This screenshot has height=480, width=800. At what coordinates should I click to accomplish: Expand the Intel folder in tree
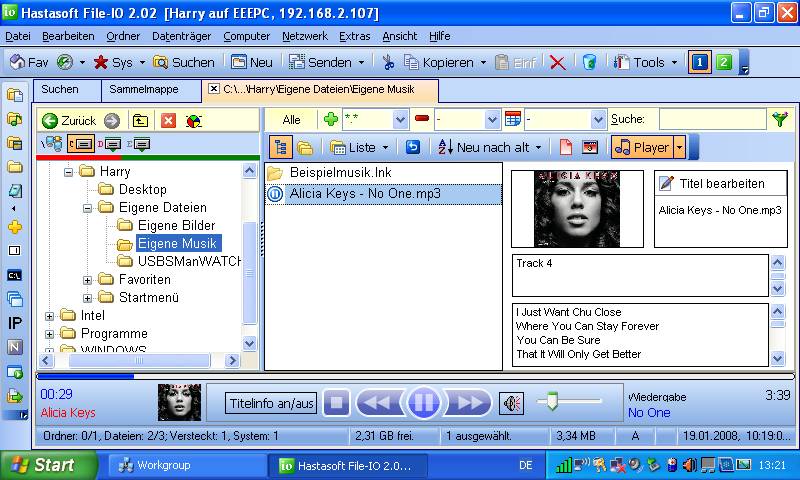(x=50, y=316)
